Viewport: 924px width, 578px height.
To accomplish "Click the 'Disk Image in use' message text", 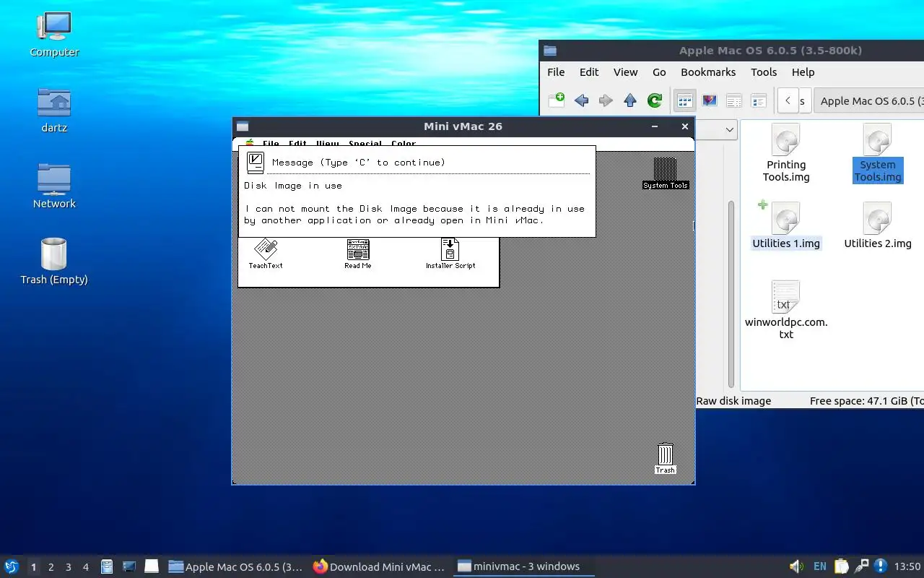I will [x=293, y=186].
